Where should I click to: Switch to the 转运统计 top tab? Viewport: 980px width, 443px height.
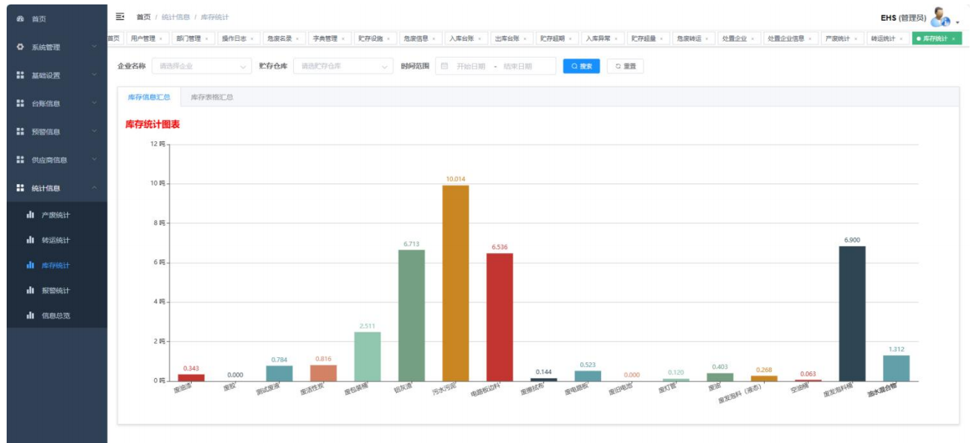pyautogui.click(x=887, y=38)
